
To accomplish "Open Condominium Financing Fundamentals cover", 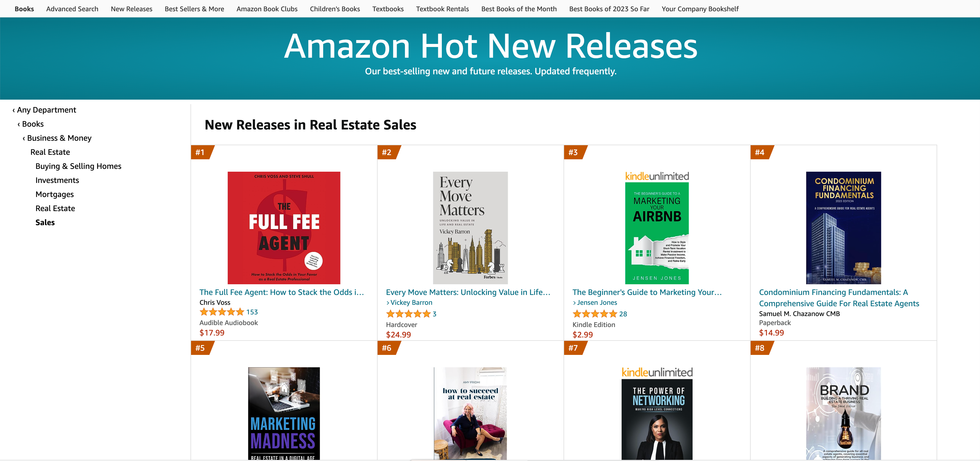I will (843, 228).
